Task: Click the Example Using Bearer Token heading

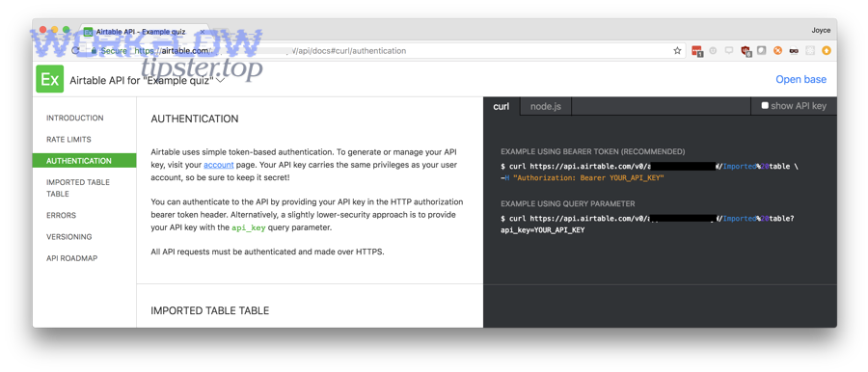Action: click(x=593, y=151)
